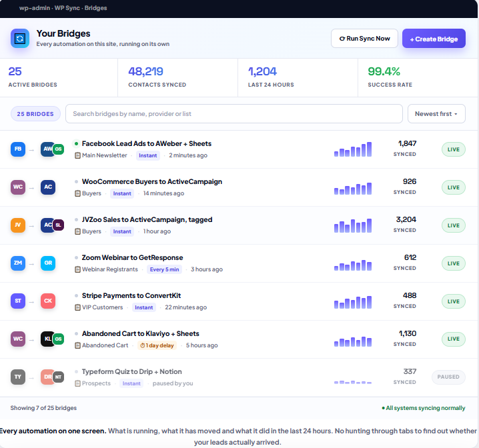Click NT Notion icon in Typeform row
Viewport: 479px width, 448px height.
[x=58, y=377]
